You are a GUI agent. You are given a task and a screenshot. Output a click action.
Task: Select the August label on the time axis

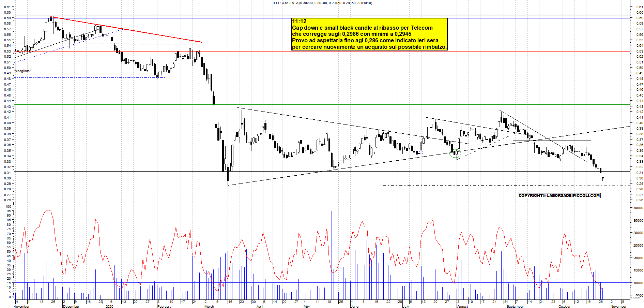(462, 306)
